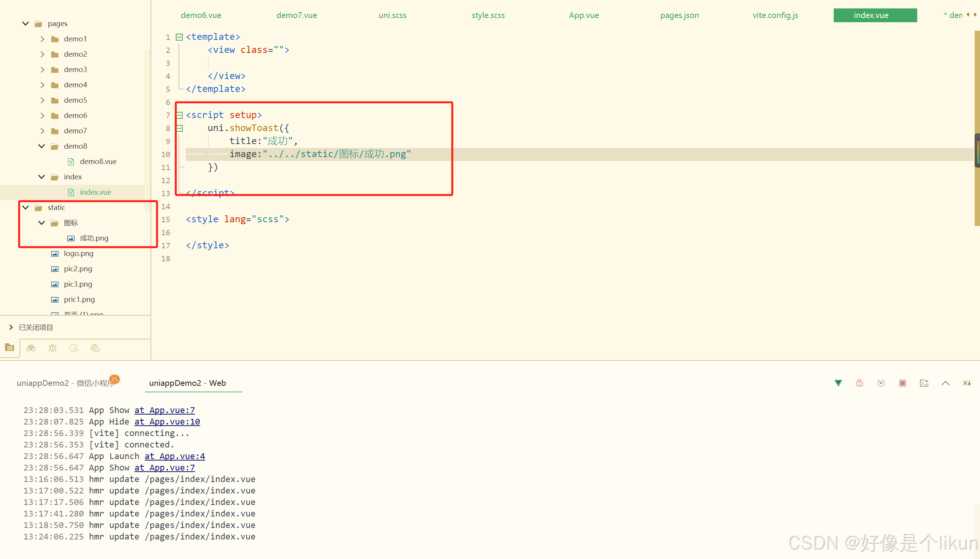Switch to the App.vue editor tab
Viewport: 980px width, 559px height.
(x=584, y=15)
